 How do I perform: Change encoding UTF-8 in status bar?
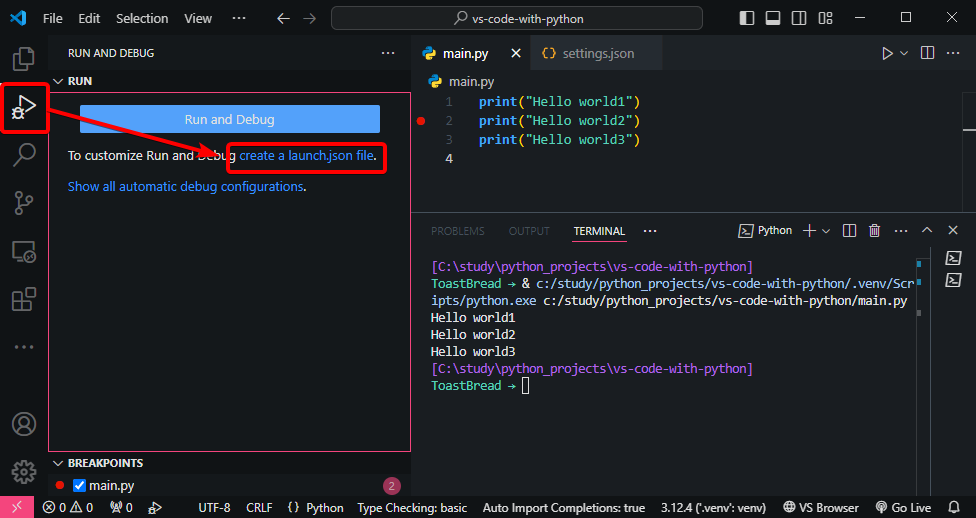[x=214, y=507]
